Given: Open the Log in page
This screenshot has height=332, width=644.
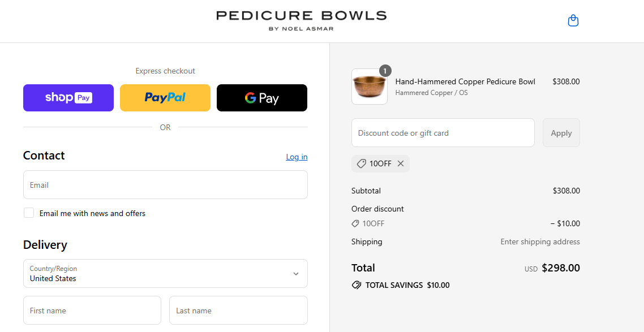Looking at the screenshot, I should click(297, 157).
